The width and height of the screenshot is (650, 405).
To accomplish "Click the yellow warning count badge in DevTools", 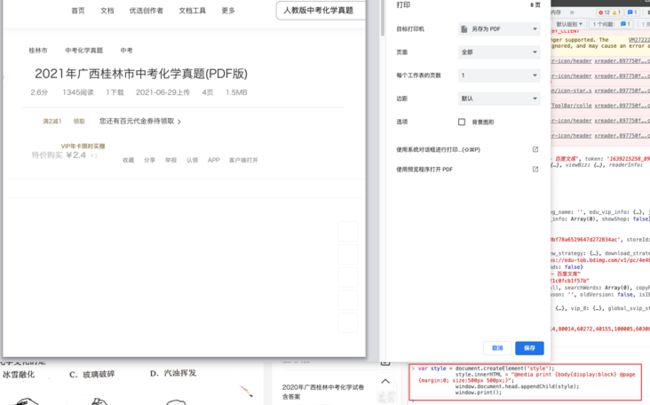I will click(616, 12).
